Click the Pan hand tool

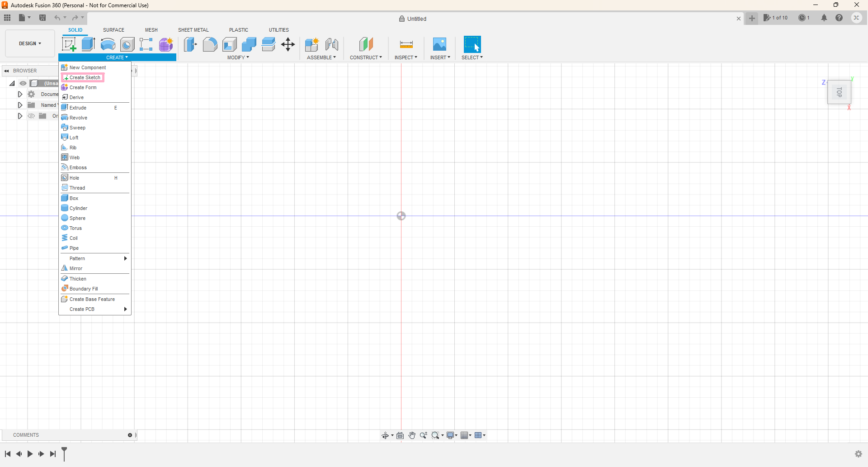[412, 435]
